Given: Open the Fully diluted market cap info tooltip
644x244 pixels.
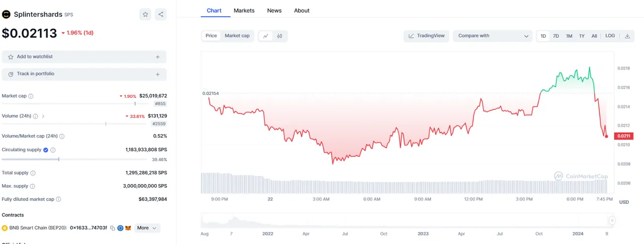Looking at the screenshot, I should [x=58, y=199].
